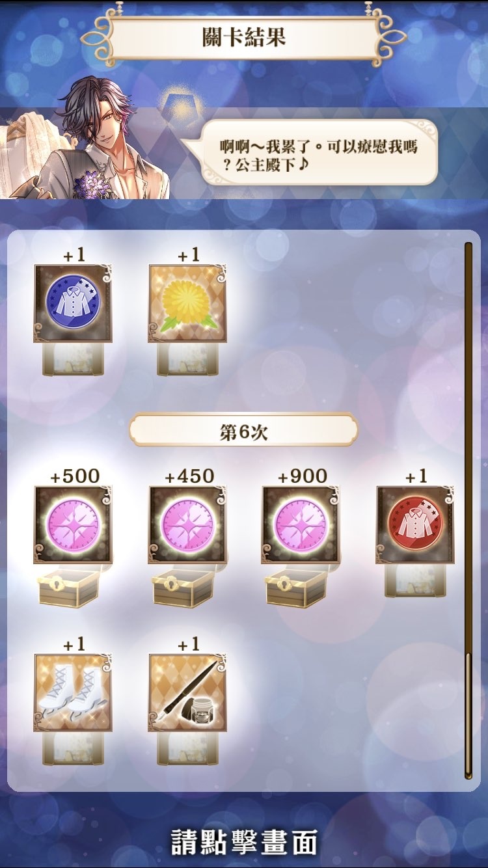This screenshot has width=488, height=868.
Task: Select the red shirt medal reward icon
Action: (415, 524)
